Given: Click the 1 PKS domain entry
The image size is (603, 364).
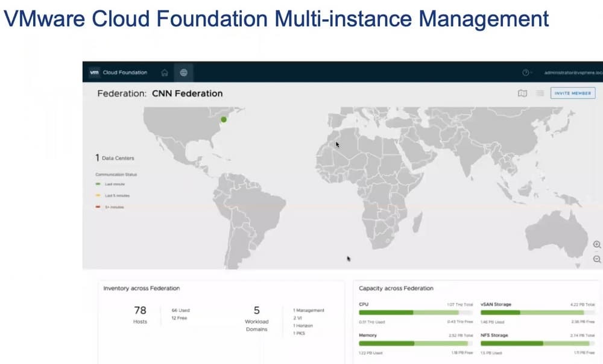Looking at the screenshot, I should (x=299, y=333).
